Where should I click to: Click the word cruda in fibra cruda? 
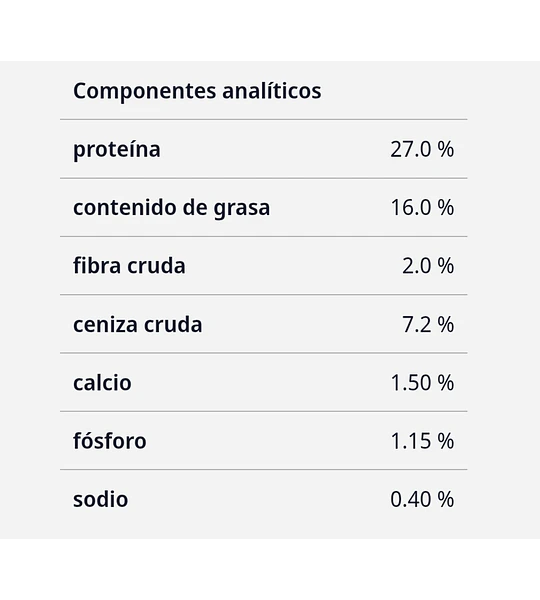tap(157, 266)
